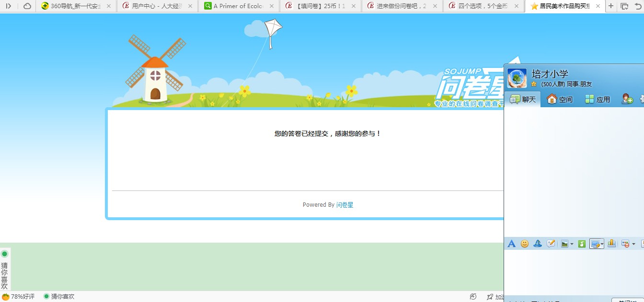Click the SOJUMP 问卷星 logo
Viewport: 644px width, 302px height.
pyautogui.click(x=470, y=88)
